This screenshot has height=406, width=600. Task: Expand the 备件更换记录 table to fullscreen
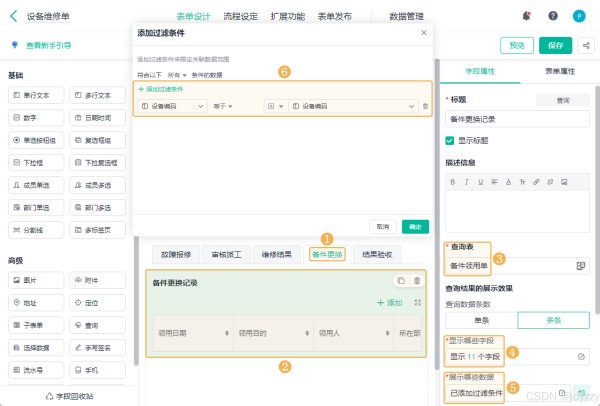[417, 303]
